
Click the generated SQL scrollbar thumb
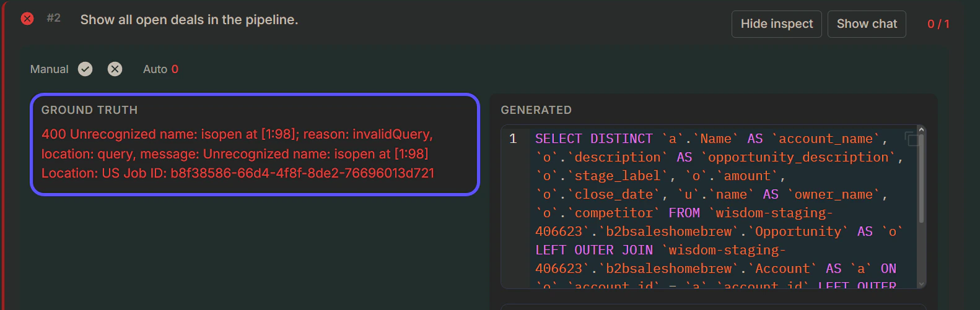(921, 178)
